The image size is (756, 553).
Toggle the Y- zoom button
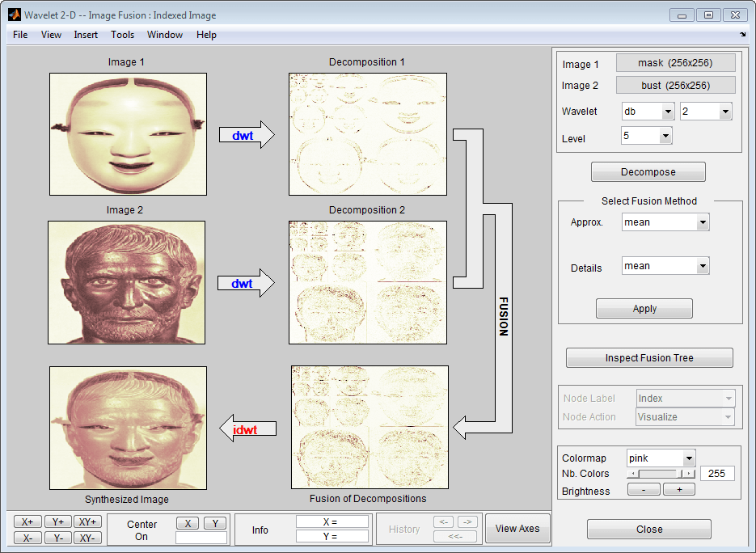click(58, 538)
